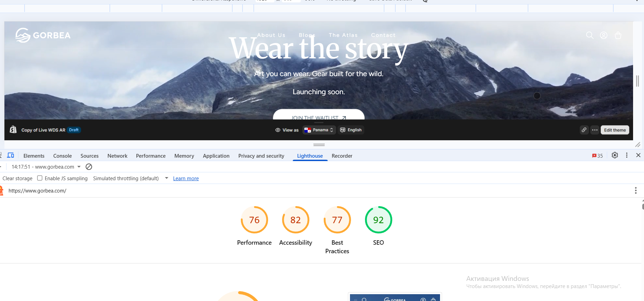
Task: Click the diagonal resize handle of the viewport
Action: tap(638, 145)
